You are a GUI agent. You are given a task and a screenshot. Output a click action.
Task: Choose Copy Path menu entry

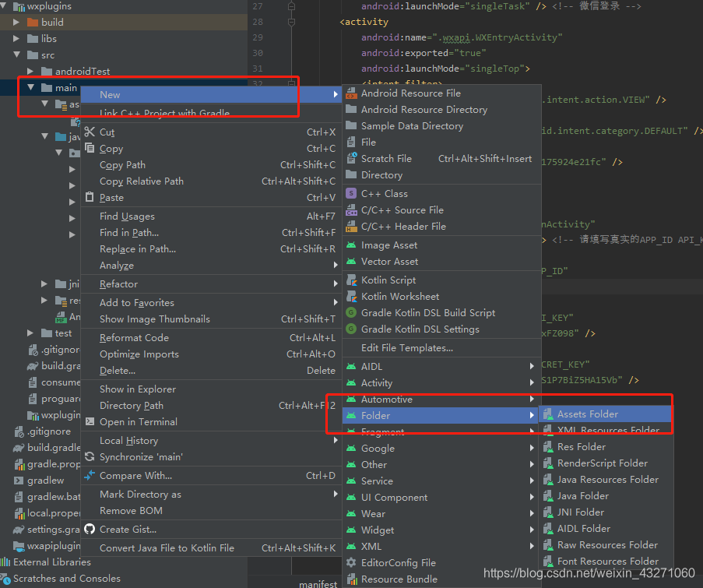[x=211, y=164]
